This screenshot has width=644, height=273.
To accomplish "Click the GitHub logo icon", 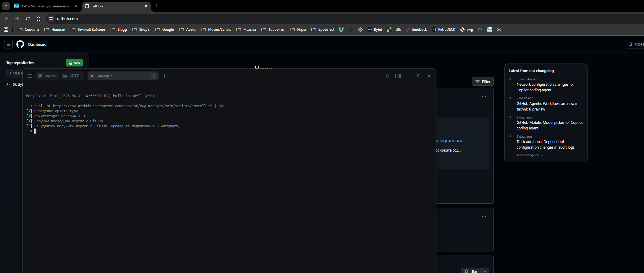I will tap(20, 44).
